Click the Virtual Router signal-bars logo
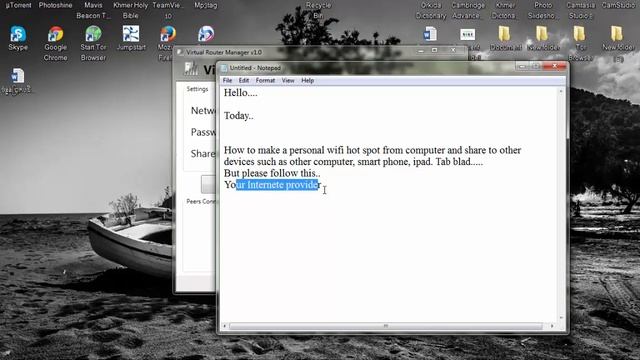 191,68
